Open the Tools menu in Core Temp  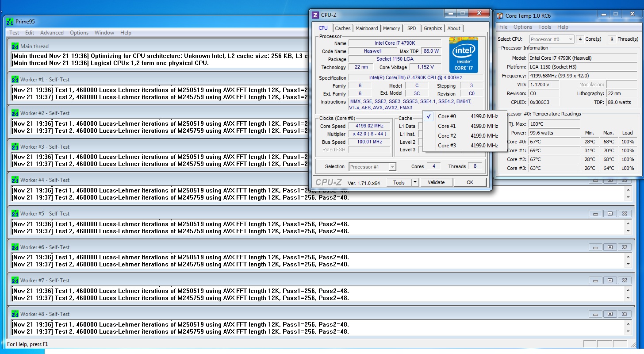544,27
